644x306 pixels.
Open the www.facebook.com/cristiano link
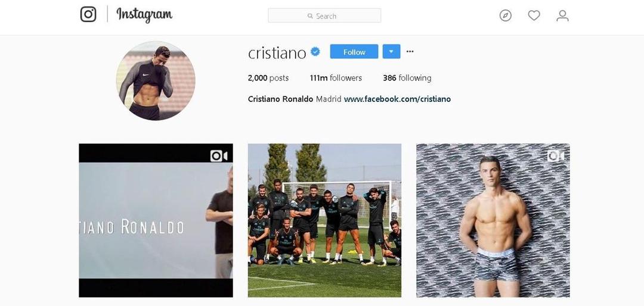coord(397,99)
